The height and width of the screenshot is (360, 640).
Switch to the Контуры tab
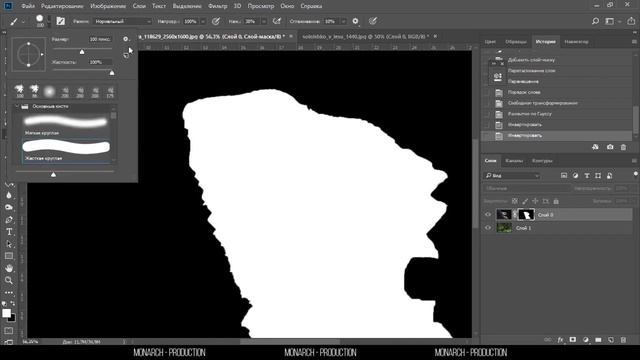pos(542,161)
